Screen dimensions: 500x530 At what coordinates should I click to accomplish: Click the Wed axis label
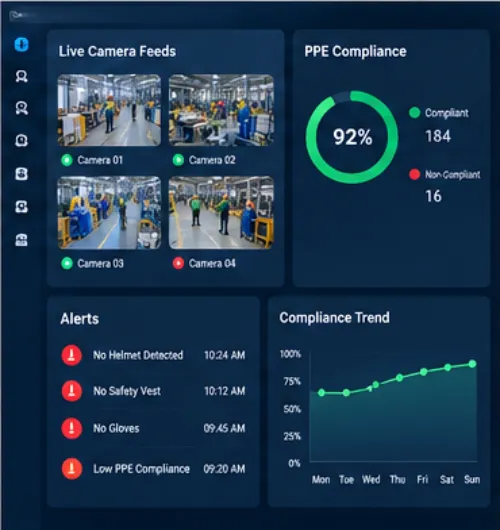[x=371, y=479]
